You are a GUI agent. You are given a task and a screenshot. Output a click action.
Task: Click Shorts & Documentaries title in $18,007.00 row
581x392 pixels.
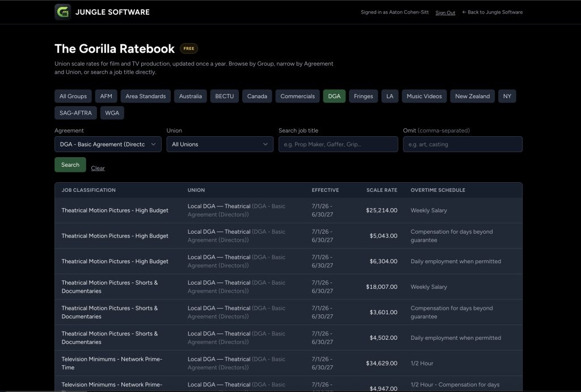pyautogui.click(x=110, y=287)
